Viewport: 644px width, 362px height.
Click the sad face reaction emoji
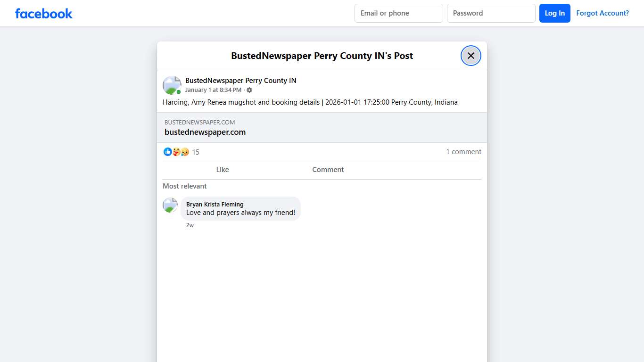tap(184, 152)
